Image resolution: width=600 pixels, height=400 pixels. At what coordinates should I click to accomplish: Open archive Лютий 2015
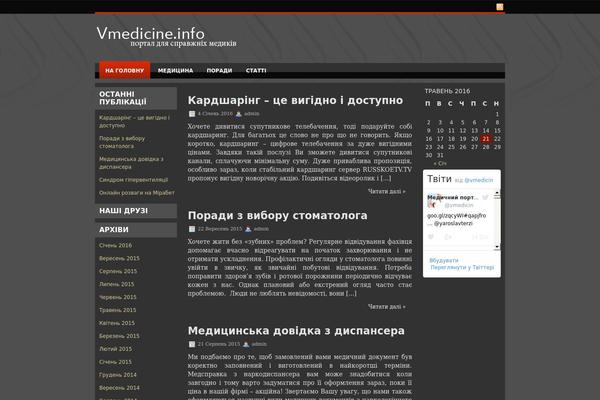[115, 349]
